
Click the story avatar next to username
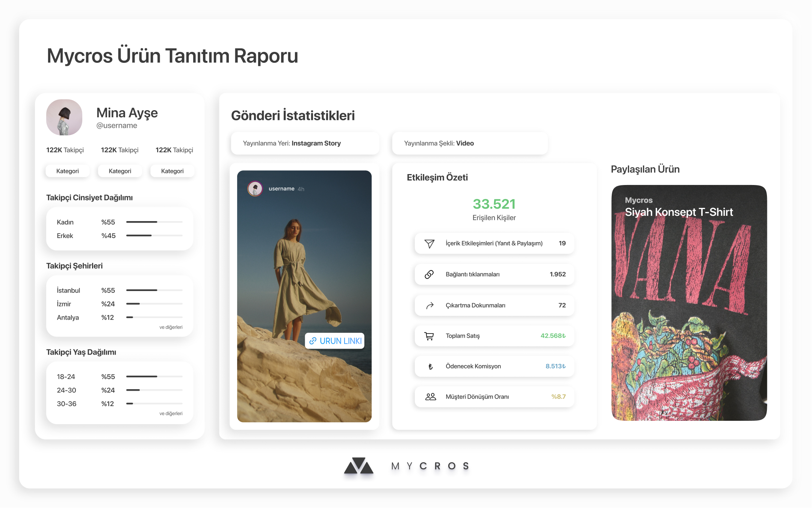255,189
